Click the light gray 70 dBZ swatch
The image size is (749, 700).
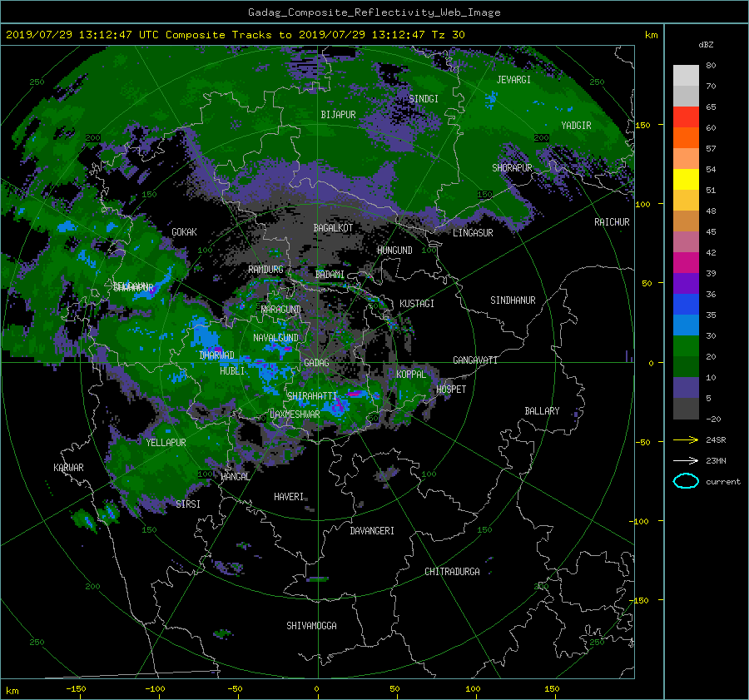pyautogui.click(x=686, y=76)
